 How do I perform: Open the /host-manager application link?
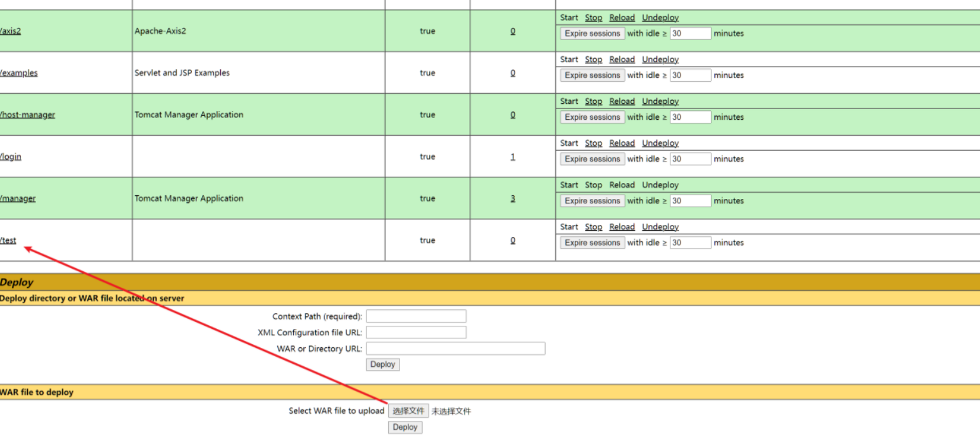pos(27,115)
